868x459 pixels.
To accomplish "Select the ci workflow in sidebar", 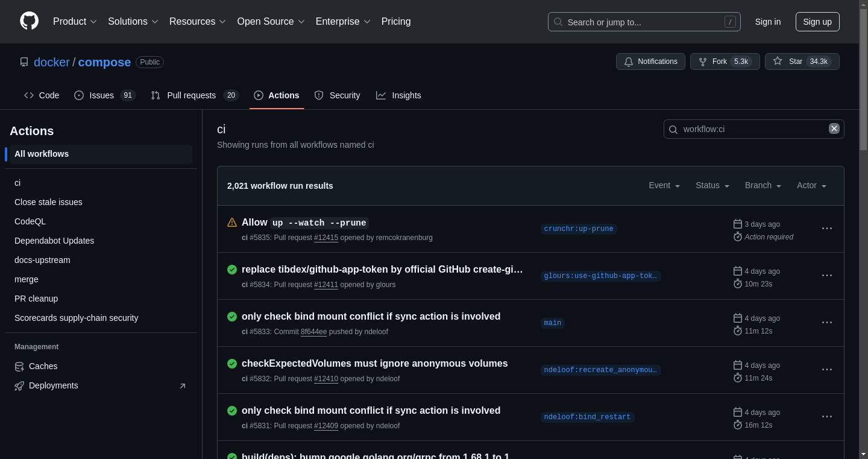I will pos(101,183).
